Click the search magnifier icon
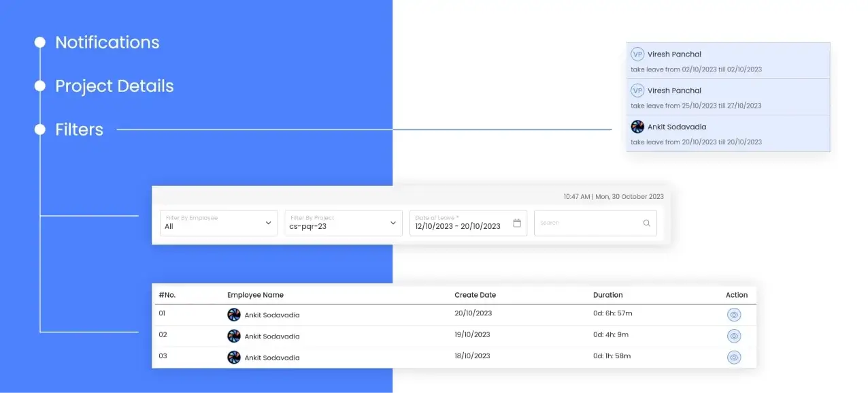868x393 pixels. click(647, 223)
